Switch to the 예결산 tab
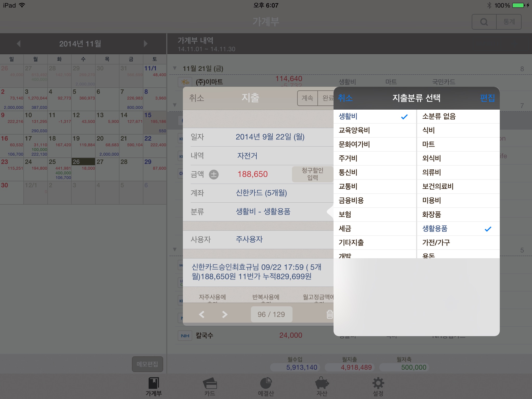This screenshot has height=399, width=532. [x=266, y=387]
